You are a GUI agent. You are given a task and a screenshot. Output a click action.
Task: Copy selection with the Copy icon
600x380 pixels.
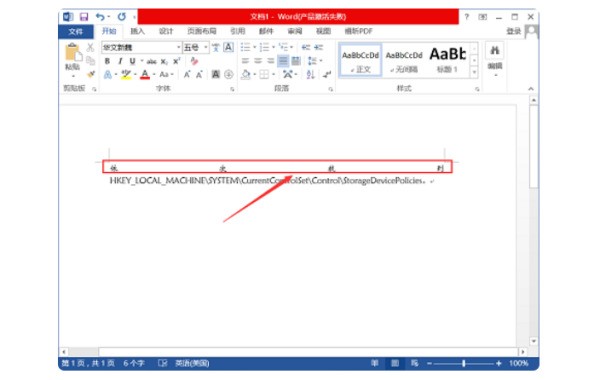point(90,60)
